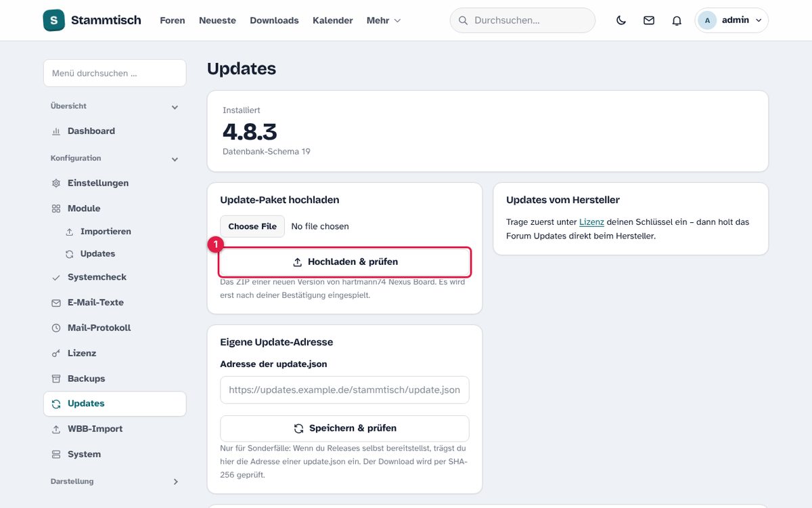Focus the update.json address field
This screenshot has width=812, height=508.
click(x=344, y=390)
